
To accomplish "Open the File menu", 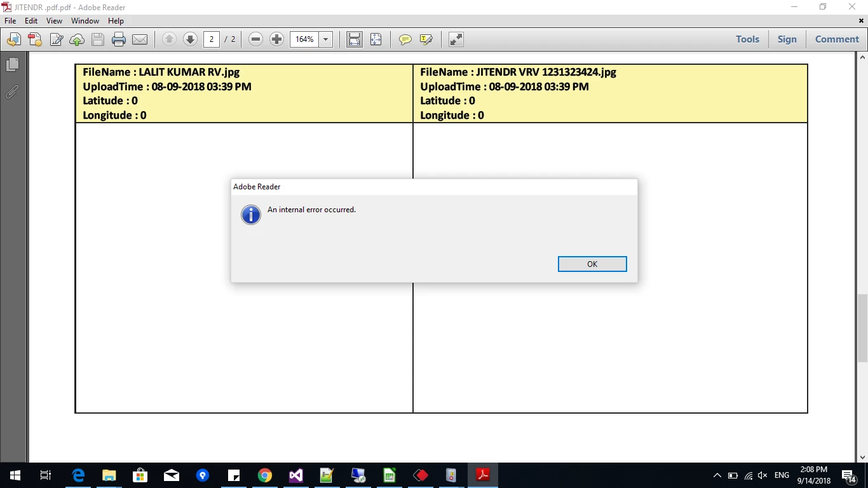I will click(10, 21).
